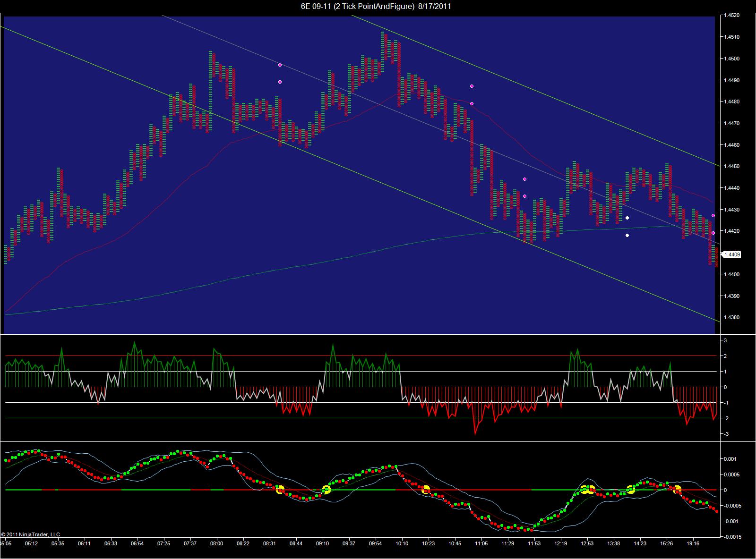Image resolution: width=756 pixels, height=559 pixels.
Task: Click the 05:12 time axis label
Action: [31, 543]
